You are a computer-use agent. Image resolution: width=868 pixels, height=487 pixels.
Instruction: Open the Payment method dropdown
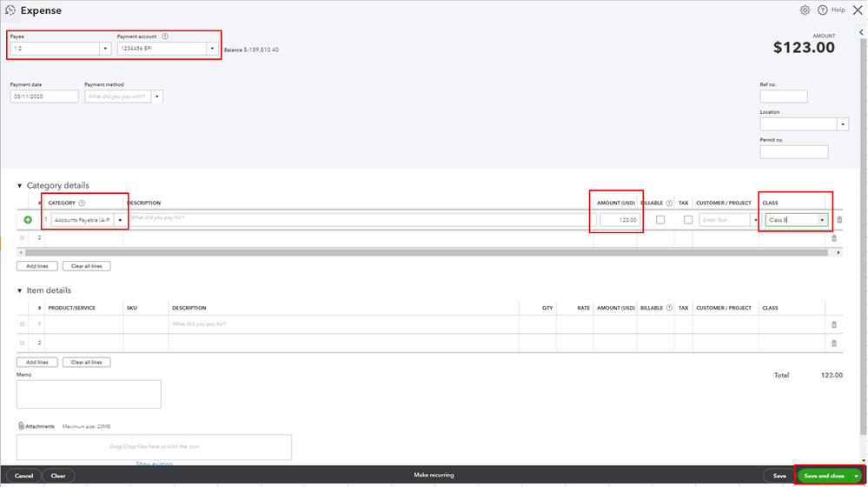[156, 97]
